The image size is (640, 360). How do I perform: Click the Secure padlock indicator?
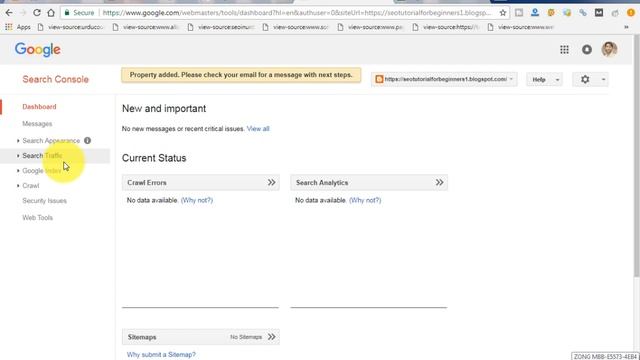(x=80, y=13)
